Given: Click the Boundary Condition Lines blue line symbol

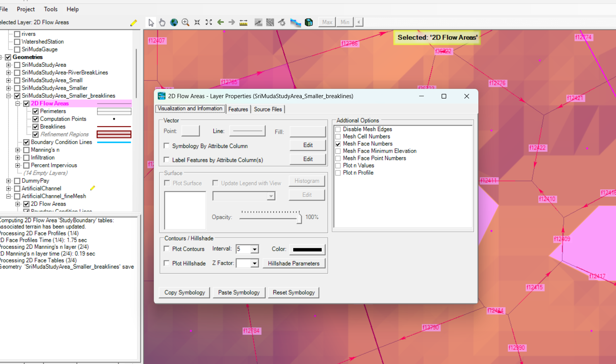Looking at the screenshot, I should point(114,142).
